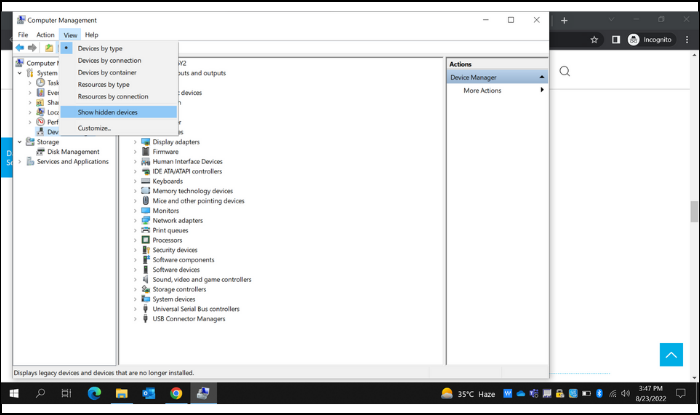The width and height of the screenshot is (700, 415).
Task: Click the Disk Management icon in left tree
Action: (41, 152)
